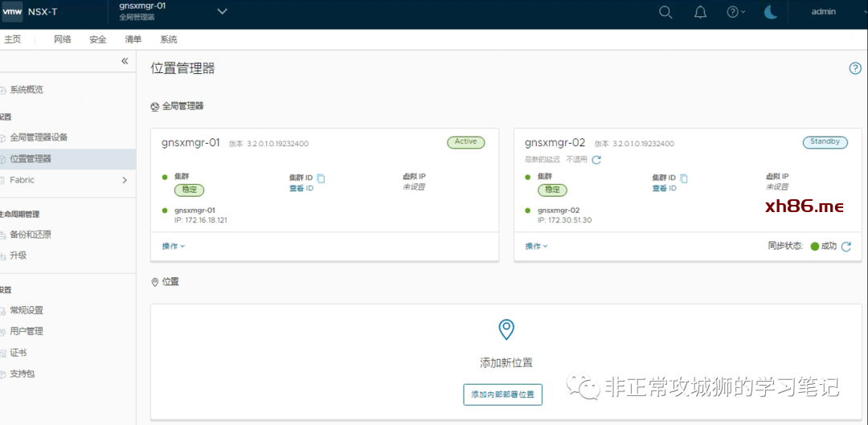Toggle dark mode moon icon

[770, 12]
